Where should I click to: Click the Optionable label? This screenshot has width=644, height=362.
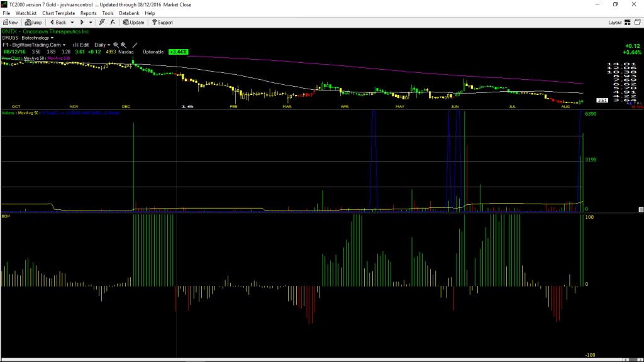tap(153, 52)
